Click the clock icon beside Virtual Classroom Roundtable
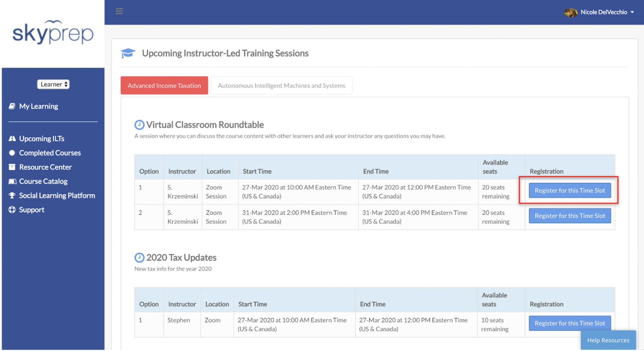This screenshot has width=644, height=351. click(x=140, y=124)
